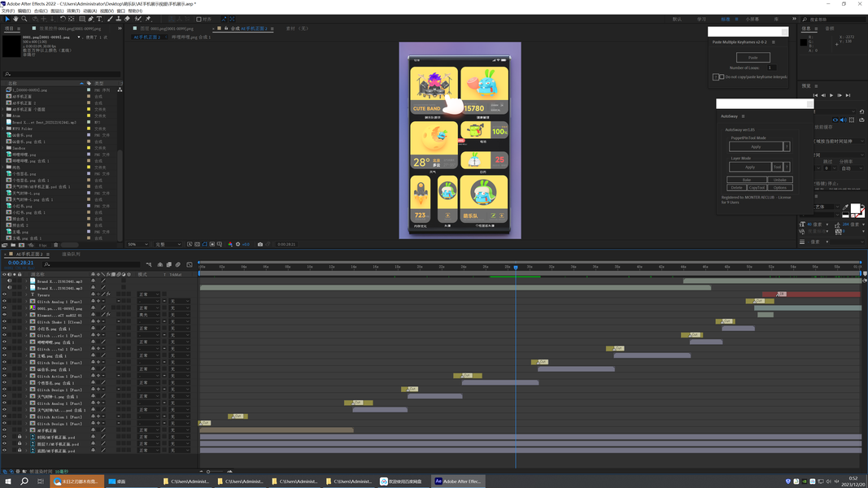Click CopyTool button in AutoSway
Image resolution: width=868 pixels, height=488 pixels.
click(x=757, y=188)
